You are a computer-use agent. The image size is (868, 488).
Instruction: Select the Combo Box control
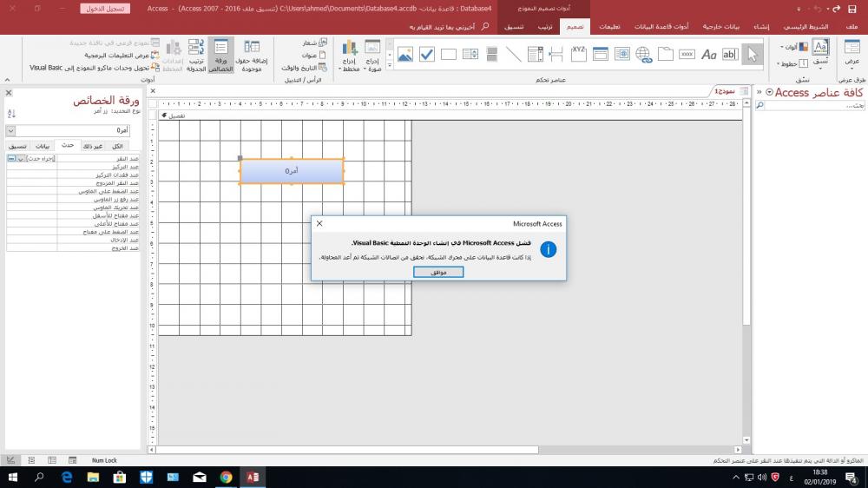(x=536, y=55)
